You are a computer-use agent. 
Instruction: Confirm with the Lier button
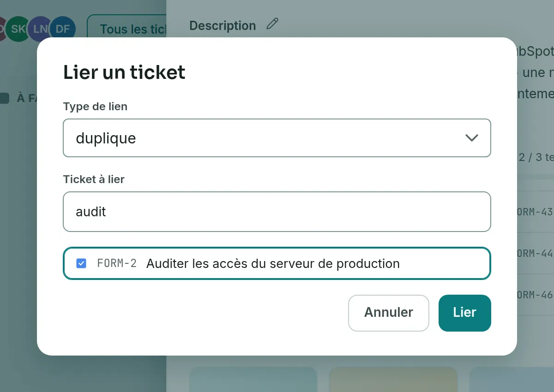(464, 313)
